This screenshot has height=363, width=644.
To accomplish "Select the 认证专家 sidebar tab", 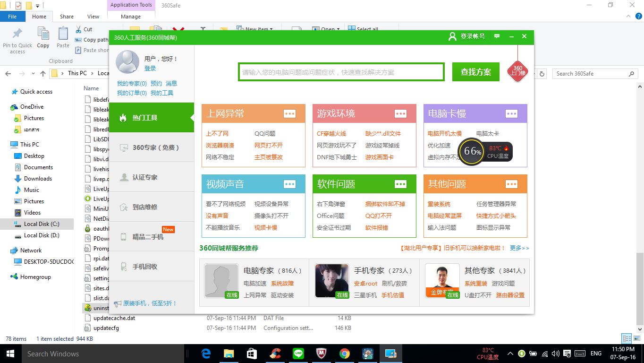I will coord(152,177).
